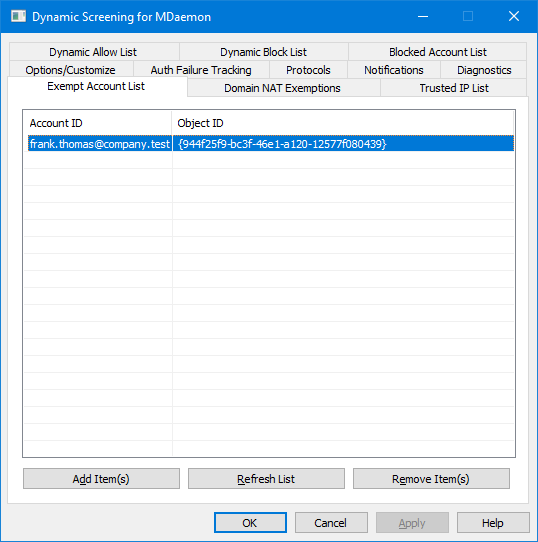538x542 pixels.
Task: Open the Dynamic Allow List tab
Action: 93,52
